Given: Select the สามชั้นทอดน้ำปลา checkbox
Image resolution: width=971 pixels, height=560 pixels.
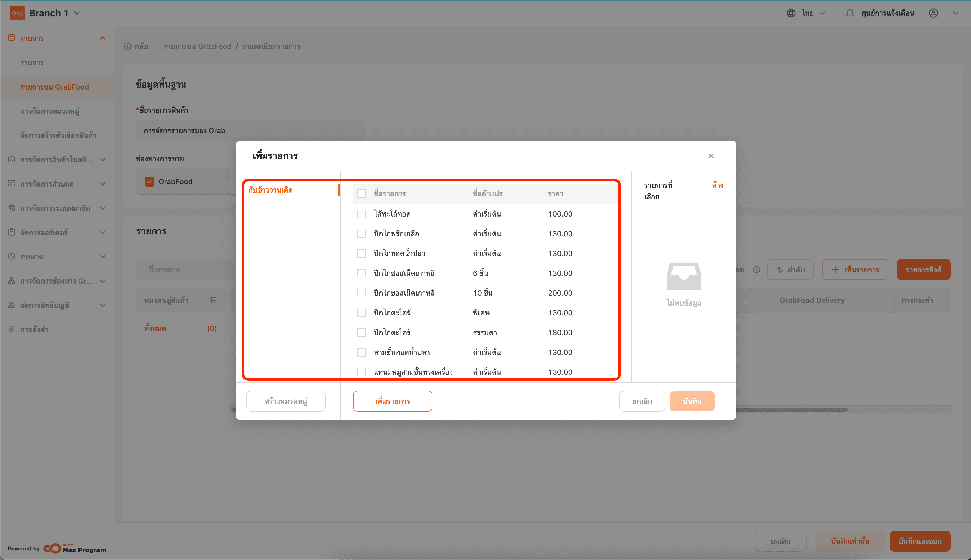Looking at the screenshot, I should pyautogui.click(x=361, y=352).
